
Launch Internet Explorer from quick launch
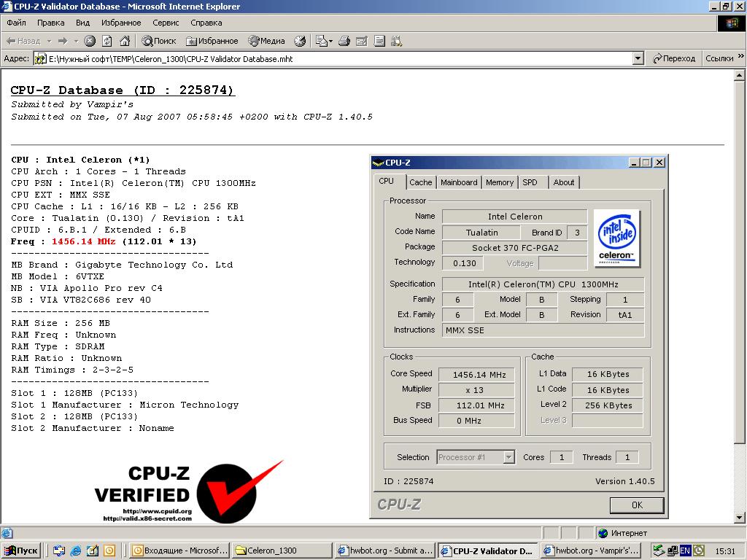pos(76,551)
